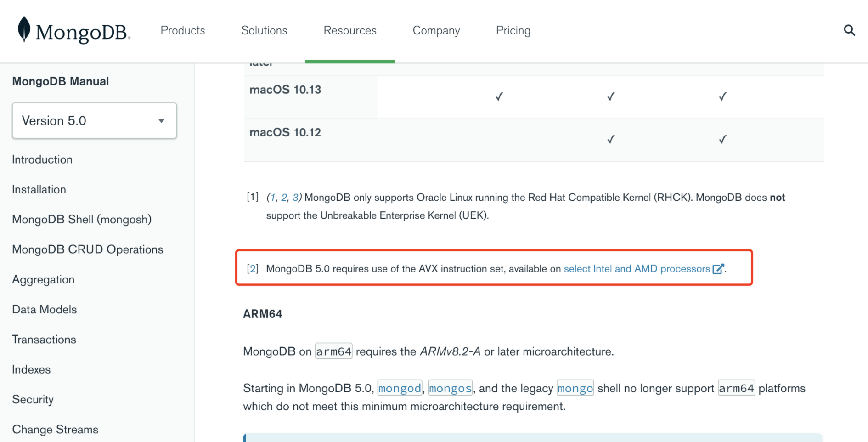
Task: Follow the select Intel and AMD processors link
Action: [x=637, y=269]
